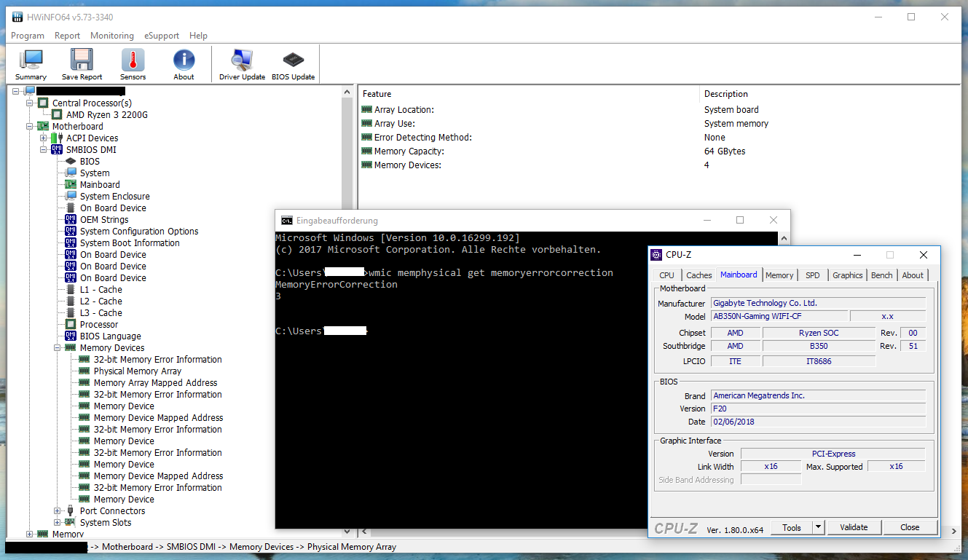The width and height of the screenshot is (968, 560).
Task: Select Memory Array Mapped Address item
Action: 155,383
